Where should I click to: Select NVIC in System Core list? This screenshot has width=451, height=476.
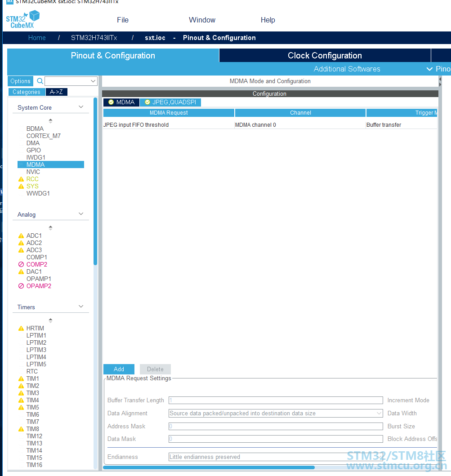pos(33,172)
